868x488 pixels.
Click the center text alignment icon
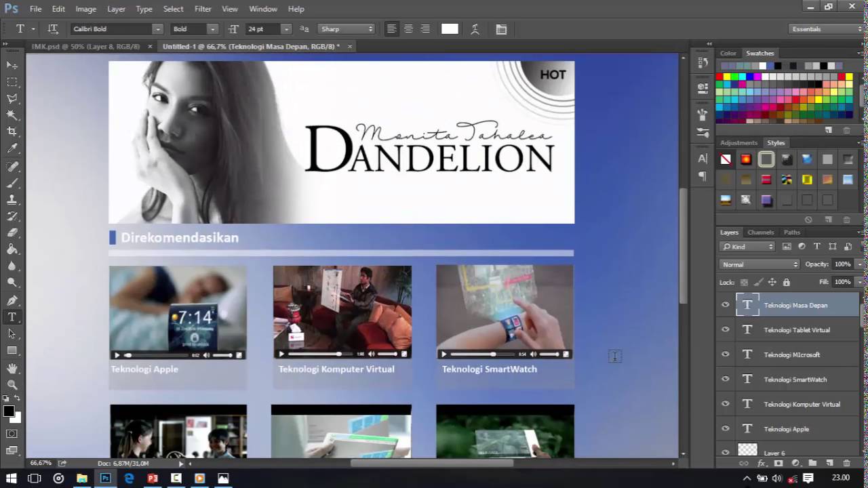[x=408, y=29]
